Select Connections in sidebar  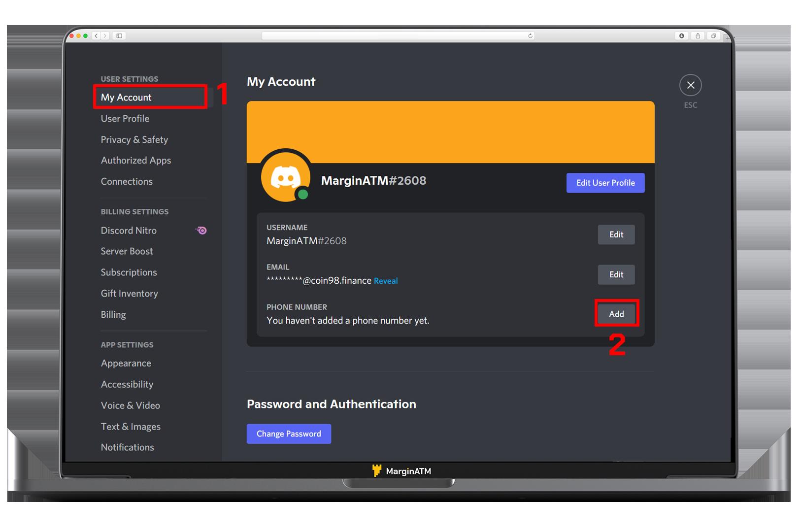[127, 181]
